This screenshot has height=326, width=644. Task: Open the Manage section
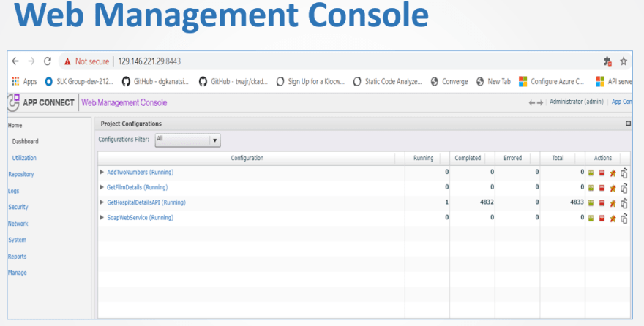pos(18,273)
